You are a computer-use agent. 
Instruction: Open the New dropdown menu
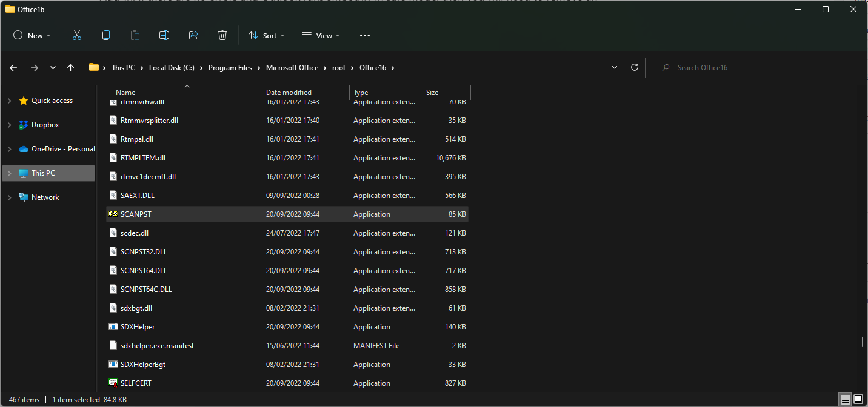tap(32, 36)
